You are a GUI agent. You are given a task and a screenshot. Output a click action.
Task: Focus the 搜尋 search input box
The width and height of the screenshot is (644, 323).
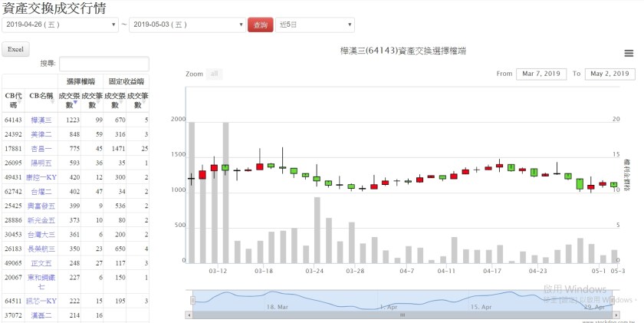pos(104,64)
